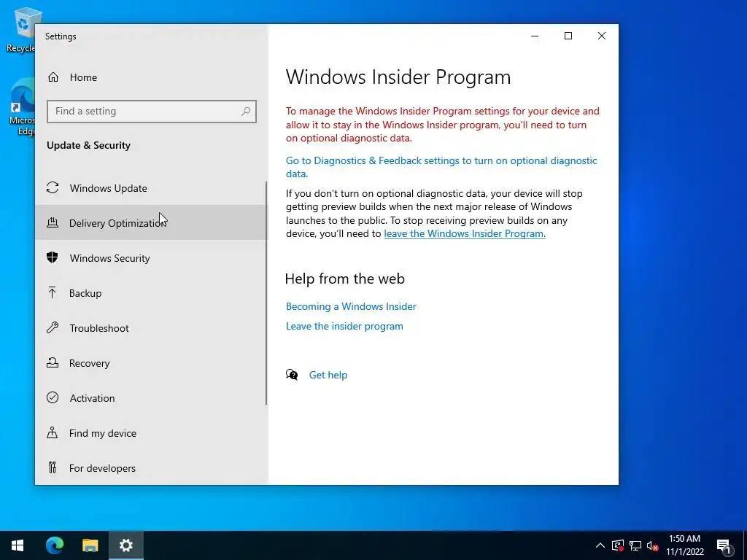This screenshot has width=747, height=560.
Task: Click the Windows Insider Program title
Action: (398, 77)
